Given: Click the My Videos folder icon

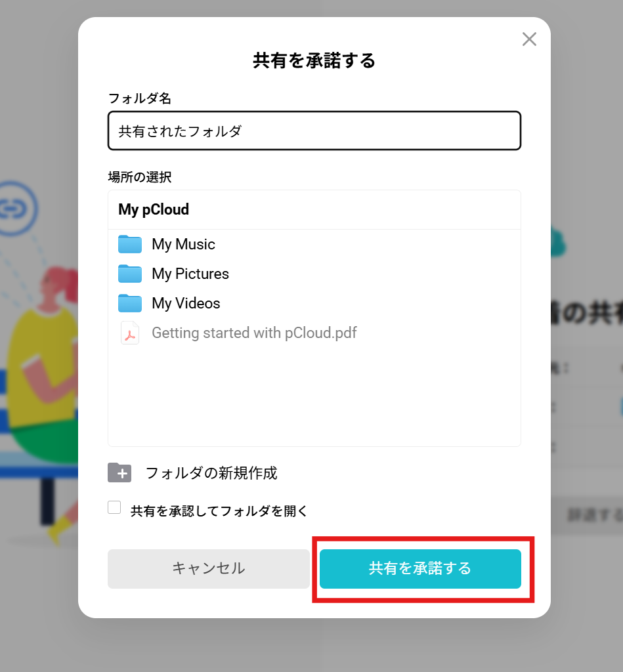Looking at the screenshot, I should (130, 303).
